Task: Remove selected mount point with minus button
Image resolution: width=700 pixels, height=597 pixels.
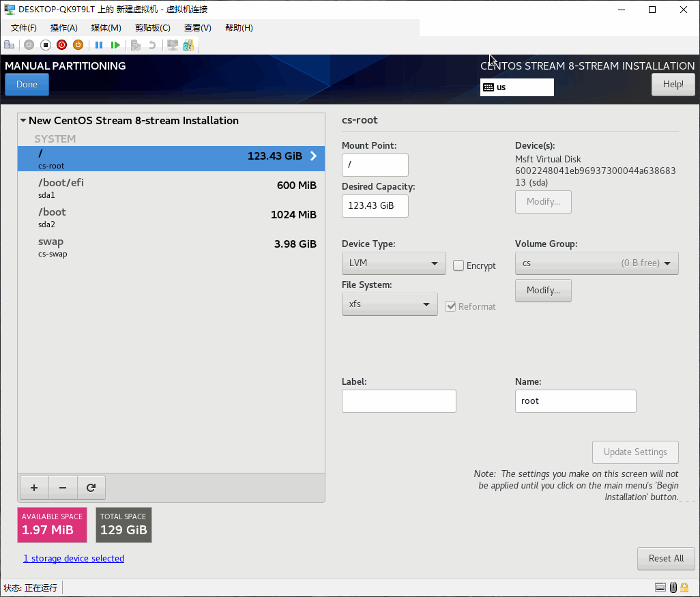Action: click(x=63, y=488)
